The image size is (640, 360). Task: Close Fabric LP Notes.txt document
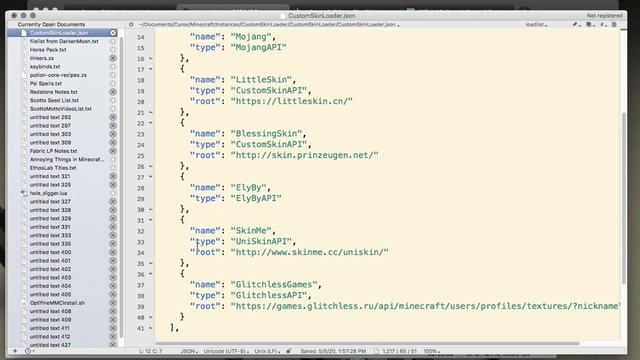(113, 151)
